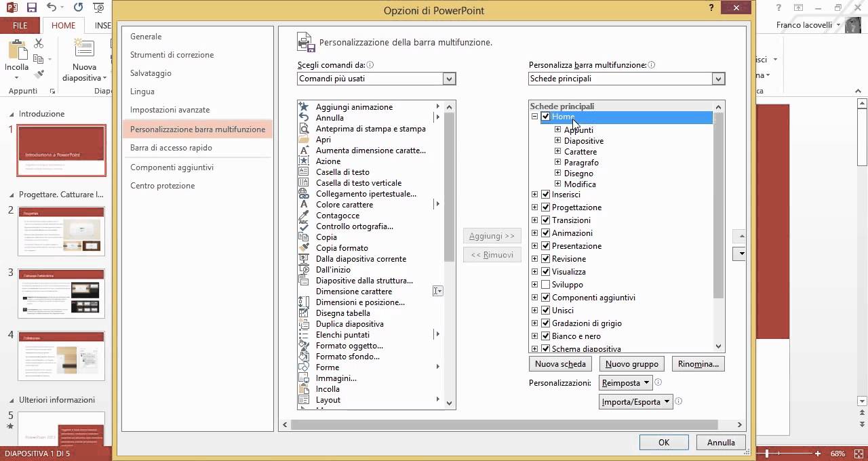This screenshot has width=868, height=461.
Task: Open the Importa/Esporta dropdown button
Action: click(636, 402)
